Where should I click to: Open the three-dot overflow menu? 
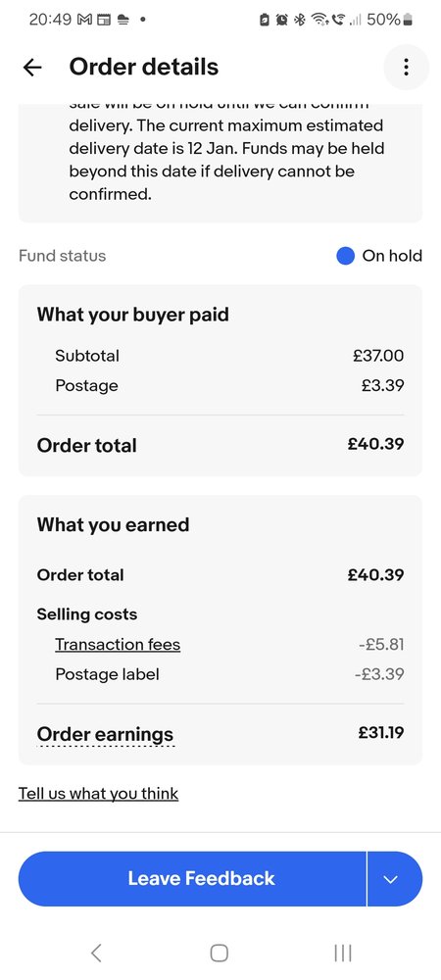pyautogui.click(x=406, y=67)
